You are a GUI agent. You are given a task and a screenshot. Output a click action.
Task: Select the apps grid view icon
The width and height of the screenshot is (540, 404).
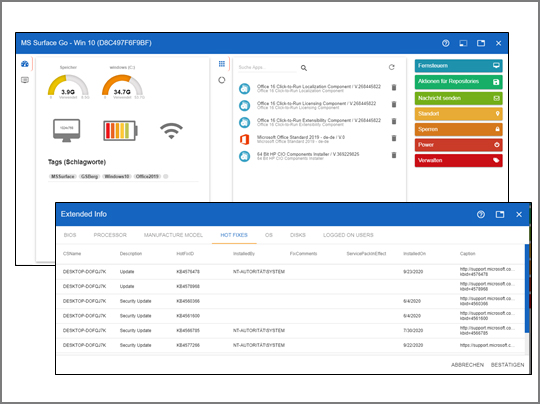point(222,64)
